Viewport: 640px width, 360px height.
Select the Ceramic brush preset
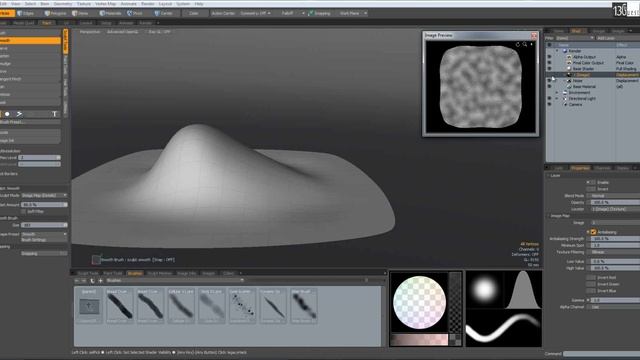tap(273, 306)
